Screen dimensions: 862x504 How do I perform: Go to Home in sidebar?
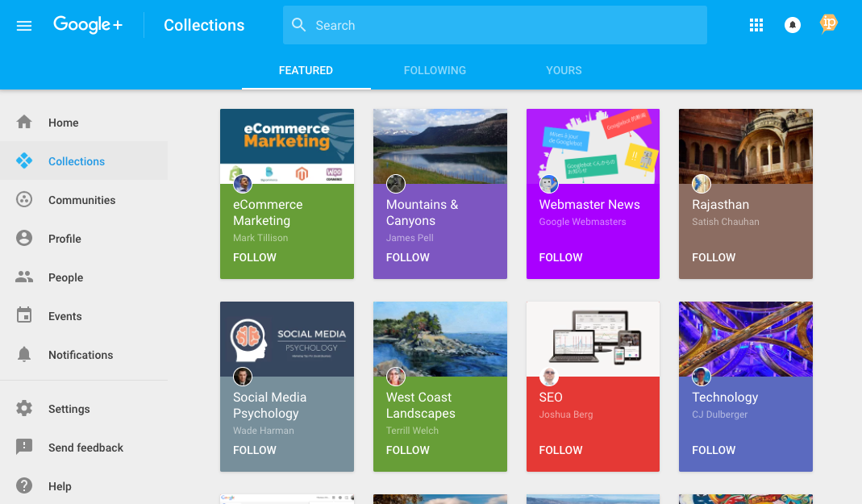[x=84, y=123]
